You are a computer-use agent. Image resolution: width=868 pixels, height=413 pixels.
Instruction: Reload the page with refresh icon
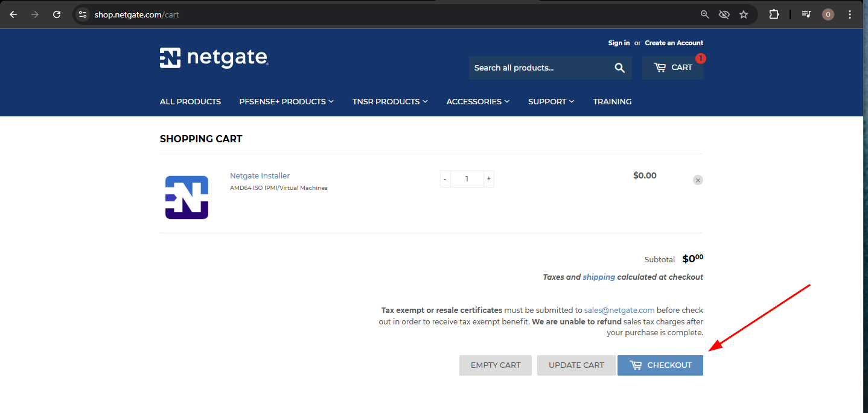[x=57, y=14]
